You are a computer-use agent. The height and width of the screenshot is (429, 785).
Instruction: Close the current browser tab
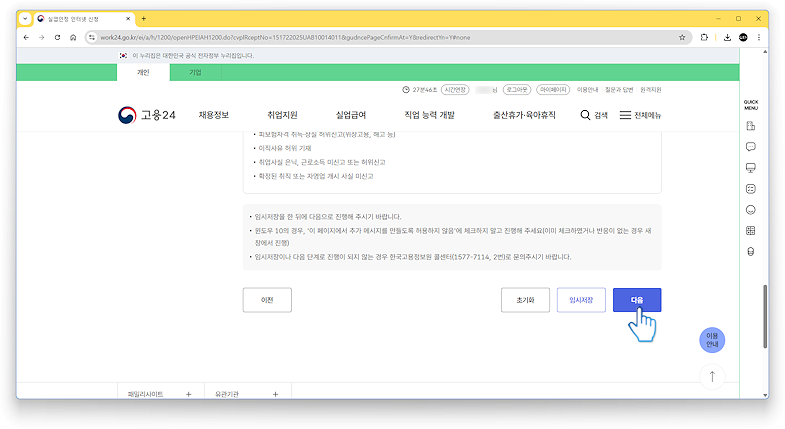tap(128, 19)
